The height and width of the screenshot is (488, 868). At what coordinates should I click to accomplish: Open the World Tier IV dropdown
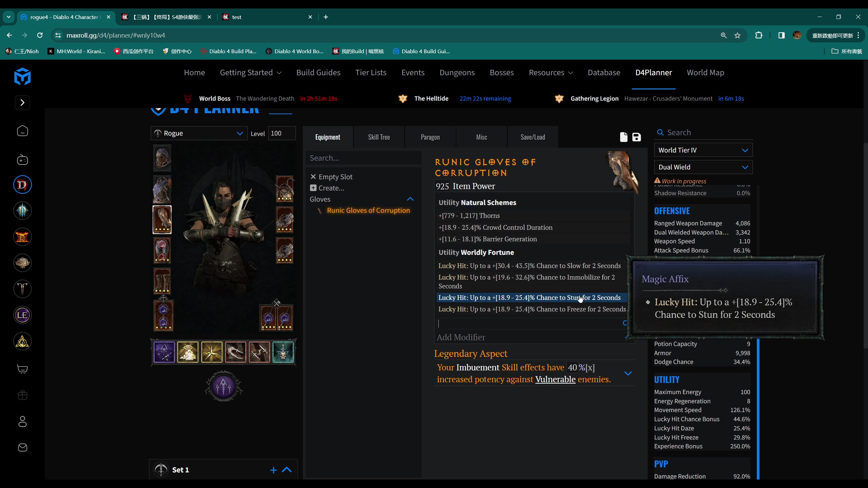pyautogui.click(x=703, y=150)
